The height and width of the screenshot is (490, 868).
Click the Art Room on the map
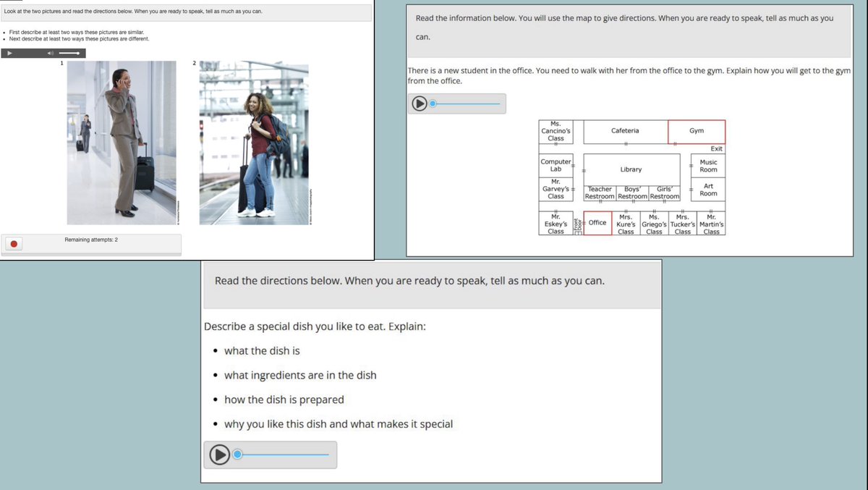click(709, 190)
